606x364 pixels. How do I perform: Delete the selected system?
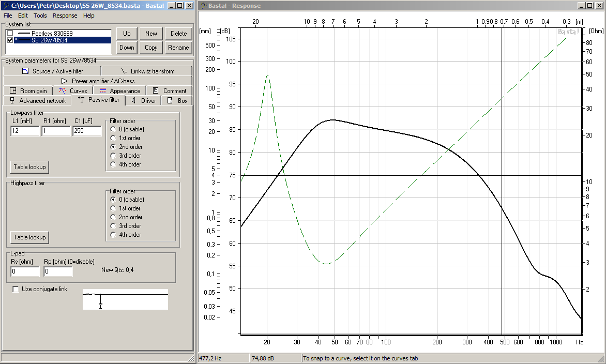[x=178, y=34]
